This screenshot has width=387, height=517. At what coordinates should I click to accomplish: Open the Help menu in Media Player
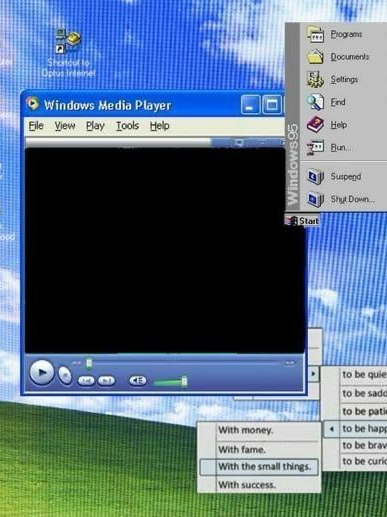tap(159, 126)
